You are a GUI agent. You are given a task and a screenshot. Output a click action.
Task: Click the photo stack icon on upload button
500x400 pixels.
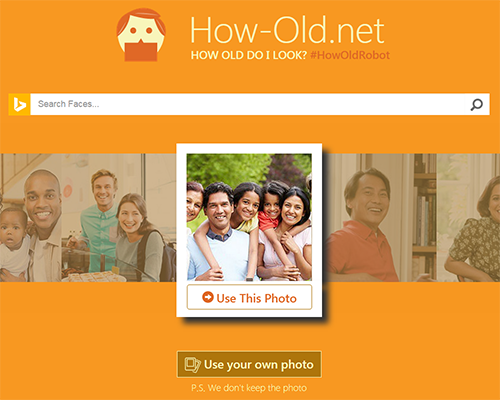coord(193,365)
